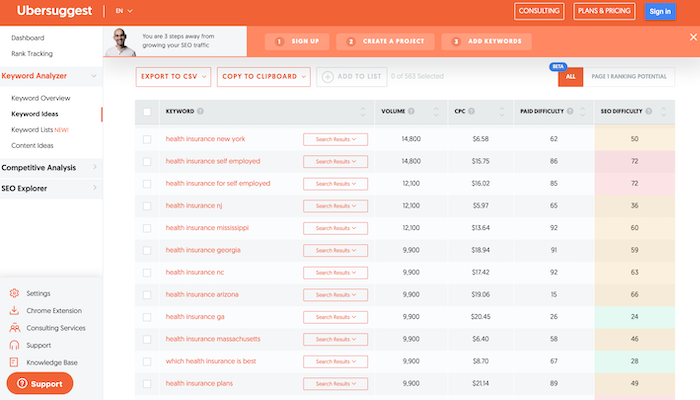Click the Paid Difficulty info icon

tap(570, 111)
